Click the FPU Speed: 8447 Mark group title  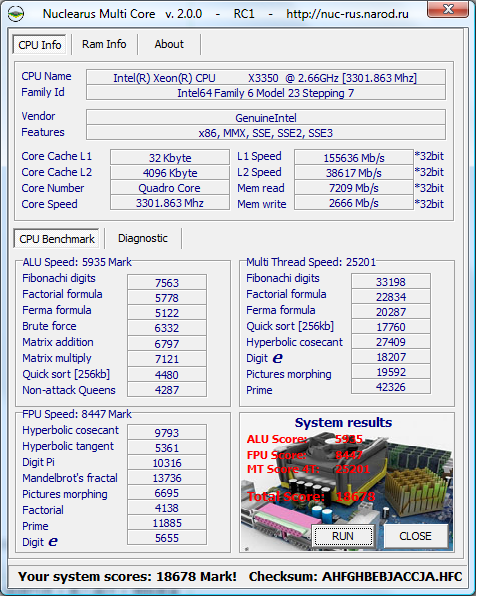click(77, 414)
